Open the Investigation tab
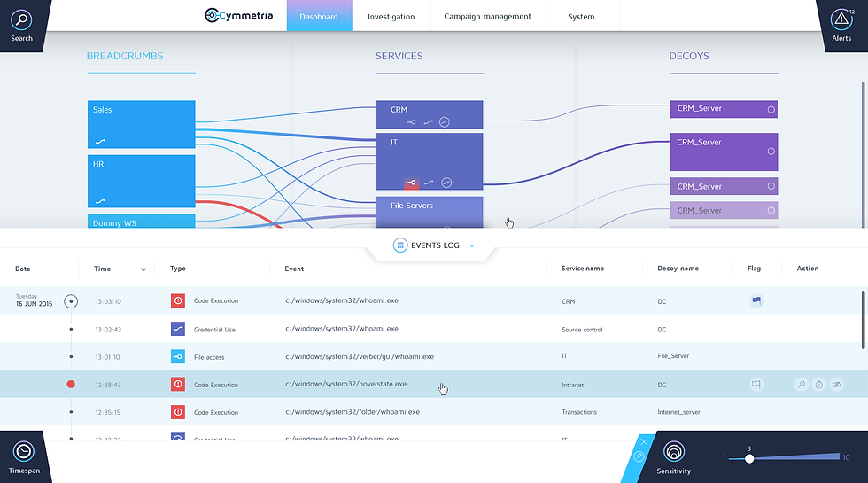 [391, 17]
